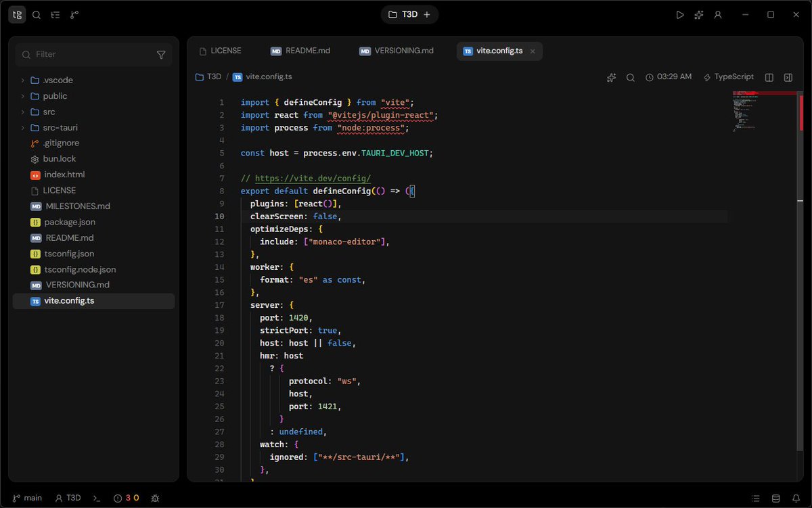Click line number 10 in gutter
The image size is (812, 508).
click(x=220, y=216)
